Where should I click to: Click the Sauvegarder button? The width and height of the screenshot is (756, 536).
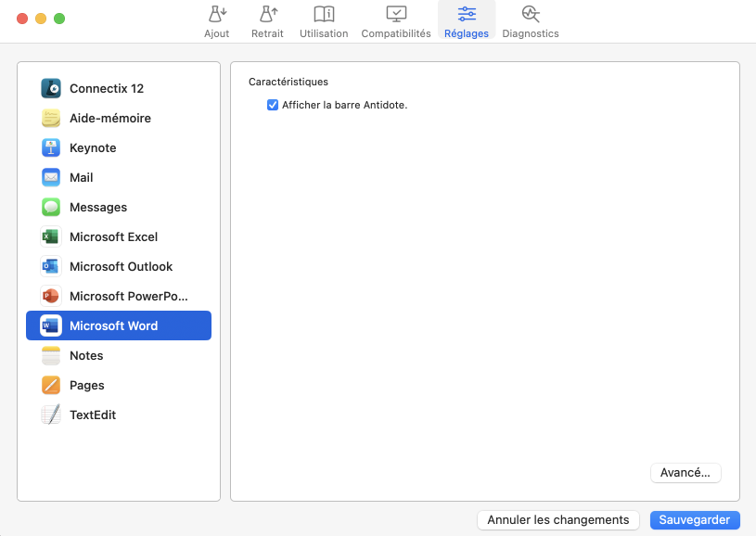(x=695, y=520)
